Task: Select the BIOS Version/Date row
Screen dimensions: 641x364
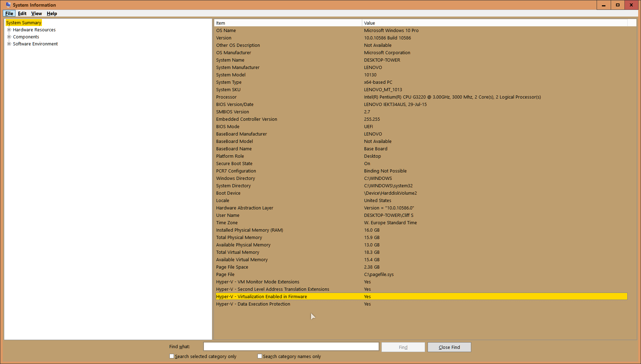Action: pos(421,104)
